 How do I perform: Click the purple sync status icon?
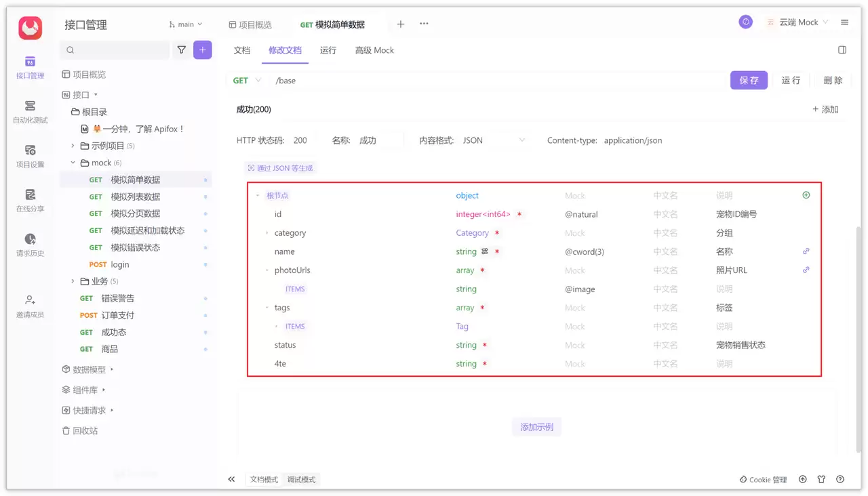pos(745,22)
